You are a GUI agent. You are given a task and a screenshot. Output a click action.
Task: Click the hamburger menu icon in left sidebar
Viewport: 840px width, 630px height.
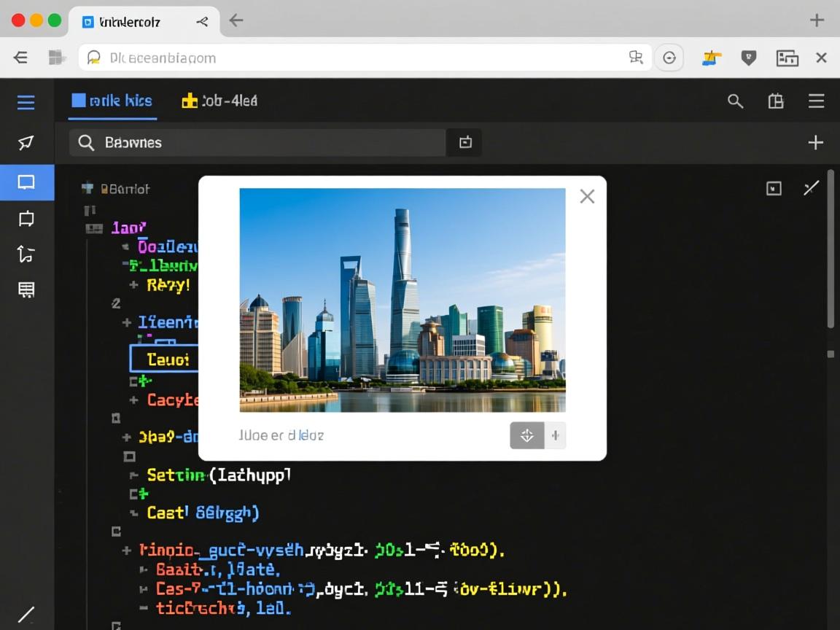pos(26,102)
